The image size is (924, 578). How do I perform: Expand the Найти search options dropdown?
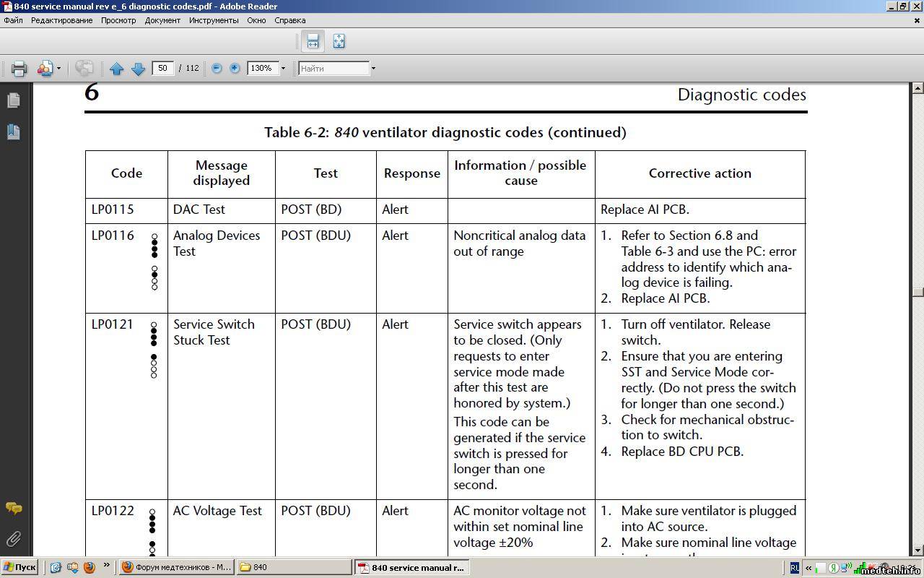[x=373, y=69]
